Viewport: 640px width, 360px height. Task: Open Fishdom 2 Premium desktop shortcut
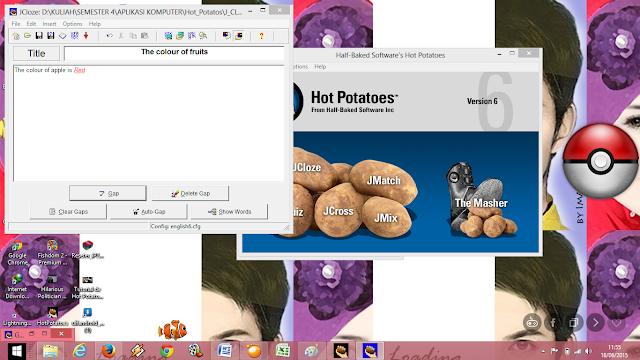click(x=52, y=253)
